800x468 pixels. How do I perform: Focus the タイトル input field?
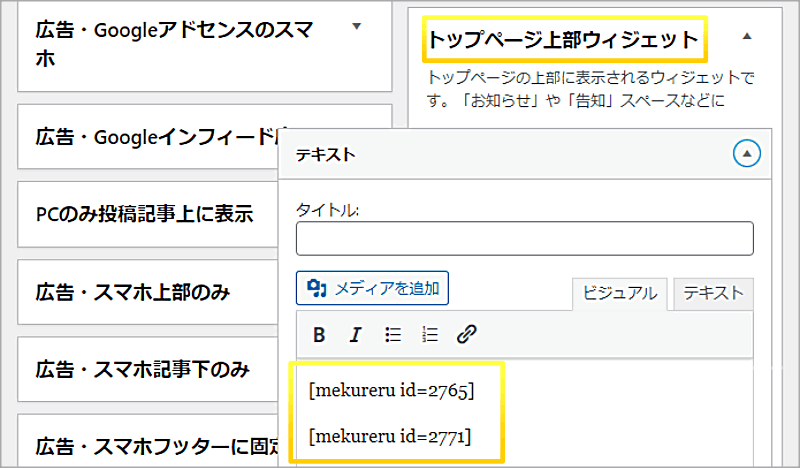[524, 238]
